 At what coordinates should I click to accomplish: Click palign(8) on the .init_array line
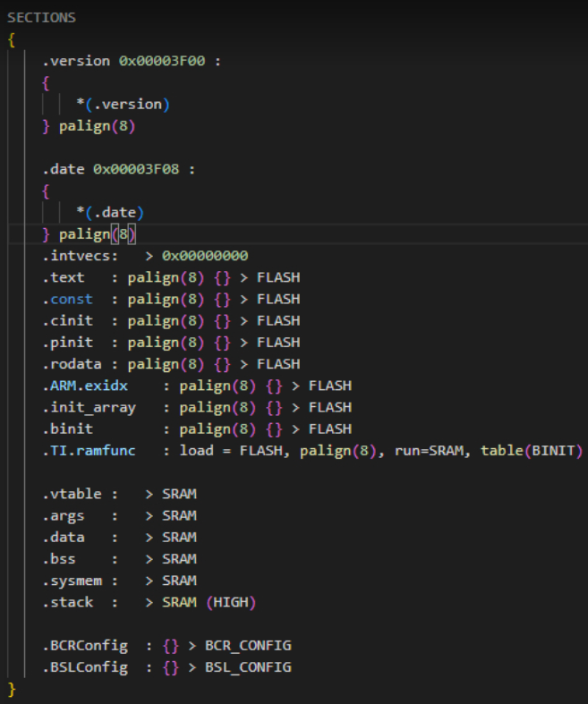click(x=217, y=408)
